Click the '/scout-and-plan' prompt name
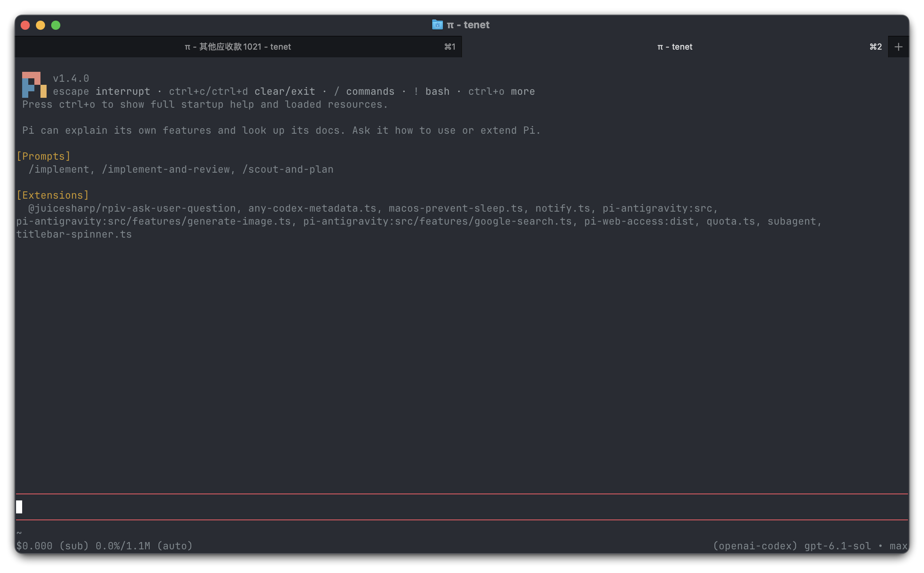The height and width of the screenshot is (573, 924). 288,169
